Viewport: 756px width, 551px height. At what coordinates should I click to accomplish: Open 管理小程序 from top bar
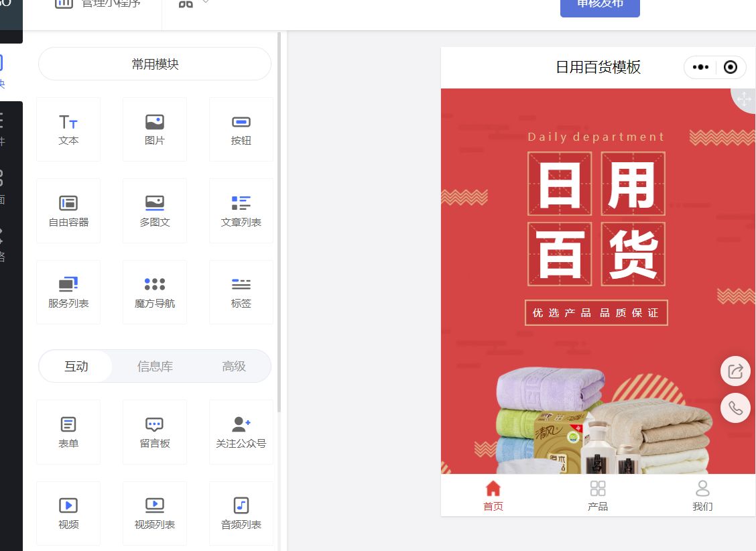111,3
